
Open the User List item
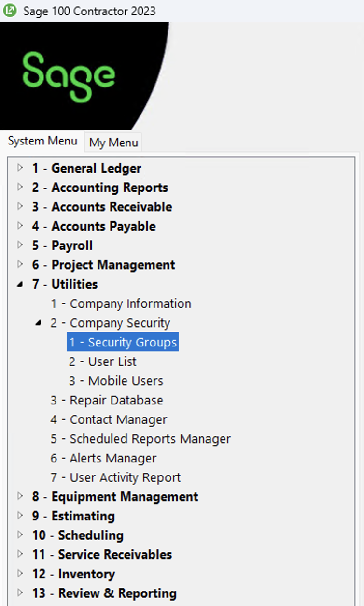[102, 361]
